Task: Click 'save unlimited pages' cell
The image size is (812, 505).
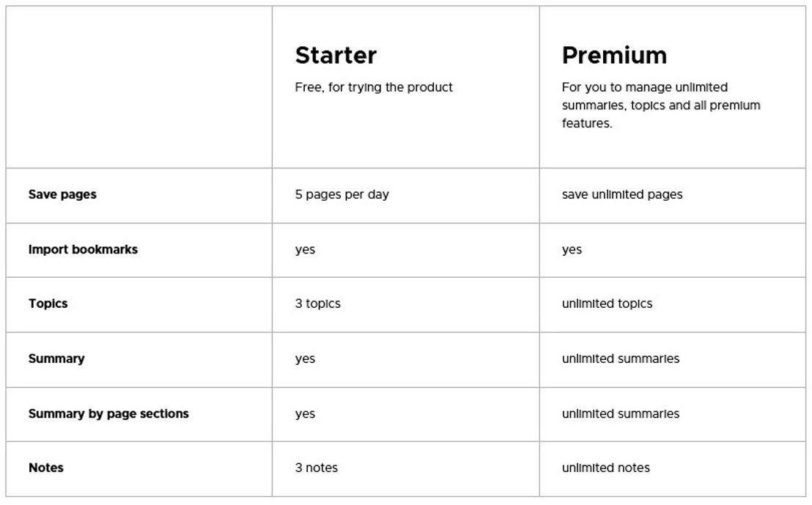Action: (x=622, y=195)
